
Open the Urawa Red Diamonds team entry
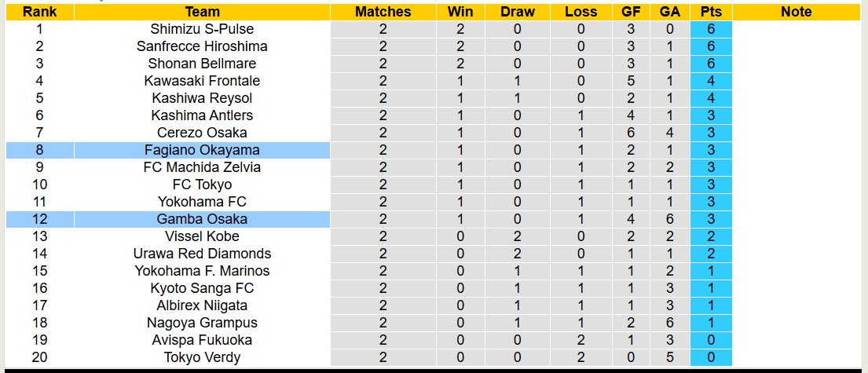click(x=202, y=254)
